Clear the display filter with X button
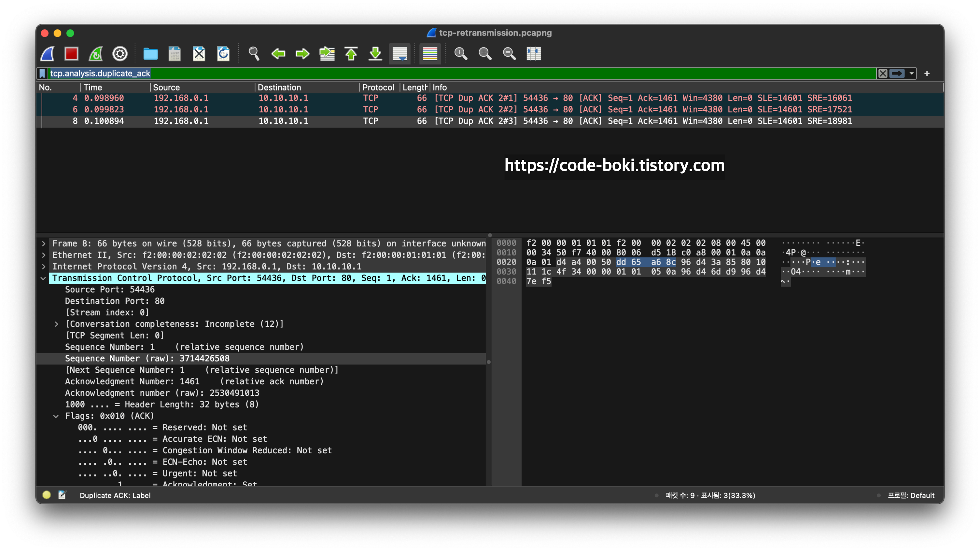Image resolution: width=980 pixels, height=551 pixels. coord(883,74)
